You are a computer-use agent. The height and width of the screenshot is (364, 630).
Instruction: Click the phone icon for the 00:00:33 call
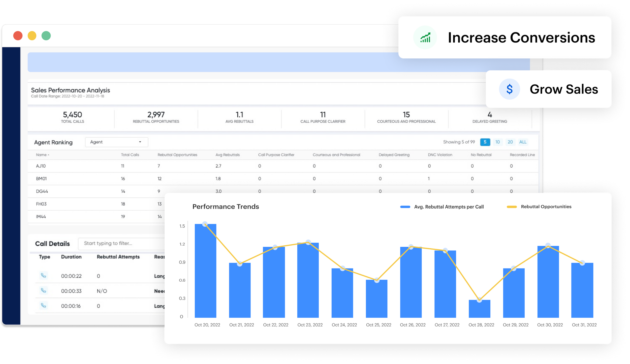point(44,291)
